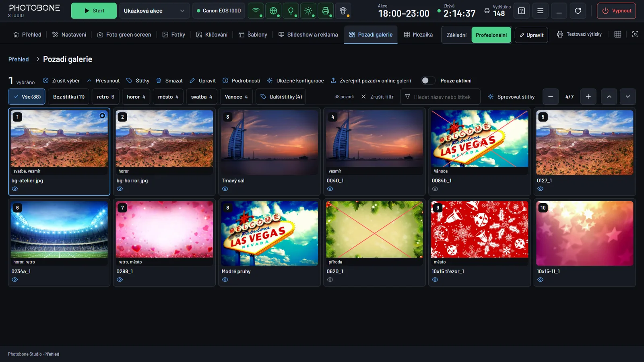Open Štítky tag assignment
The height and width of the screenshot is (362, 644).
pos(138,80)
